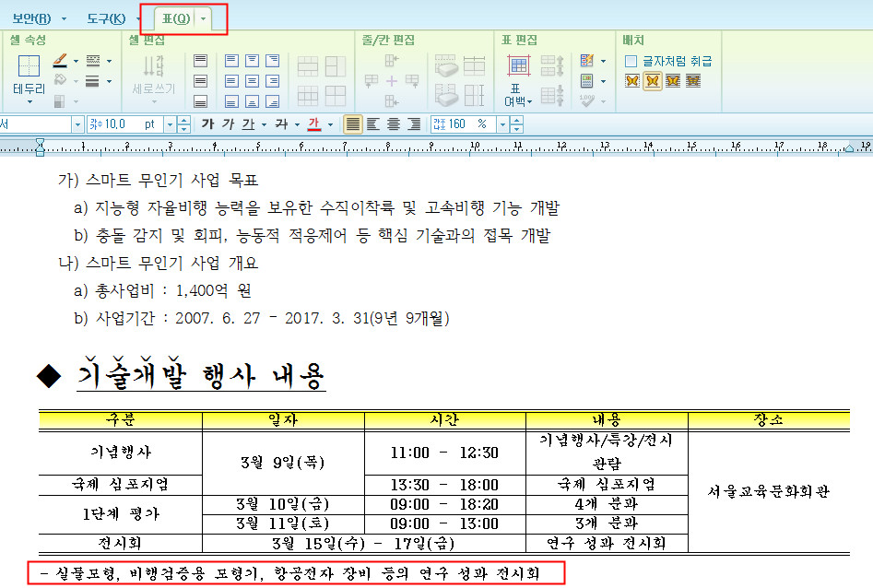Click the red underlined font color button
This screenshot has height=588, width=873.
[314, 124]
